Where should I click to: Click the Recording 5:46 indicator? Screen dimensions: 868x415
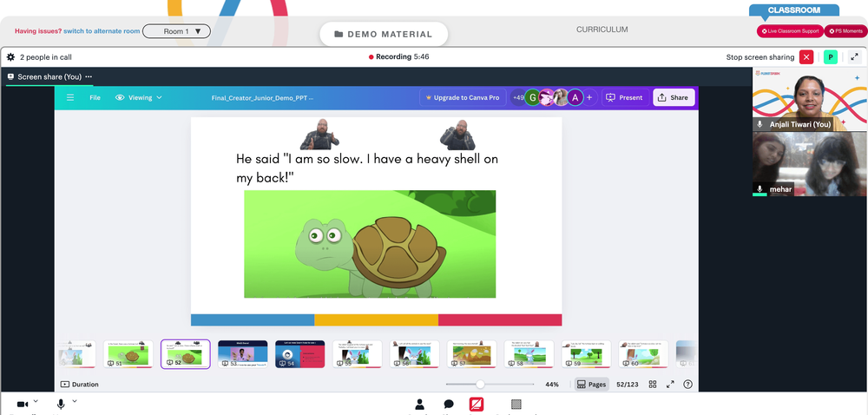(x=399, y=57)
